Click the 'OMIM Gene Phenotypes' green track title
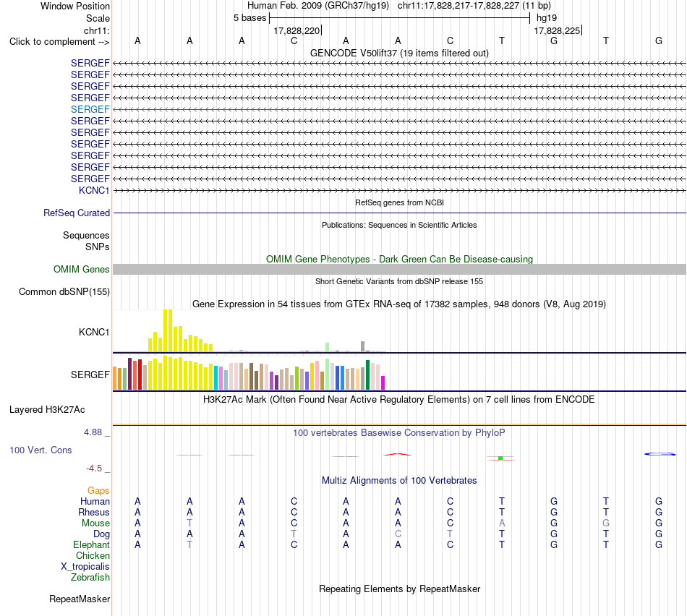687x616 pixels. tap(399, 259)
